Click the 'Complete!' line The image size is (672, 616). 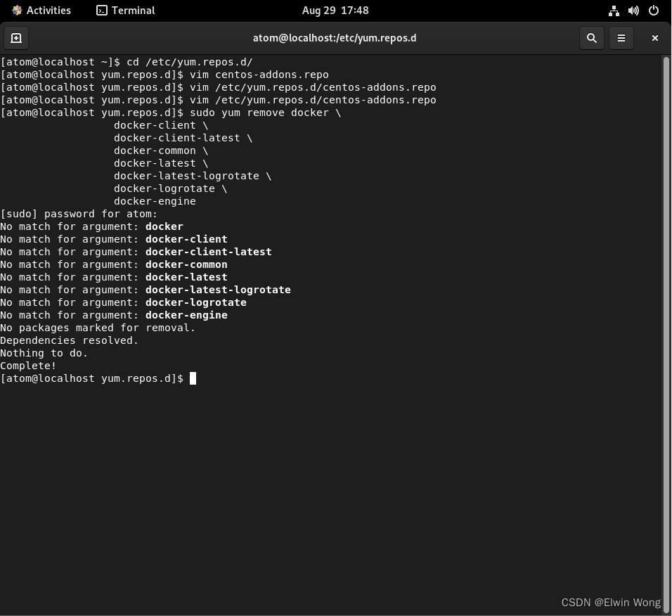tap(28, 366)
